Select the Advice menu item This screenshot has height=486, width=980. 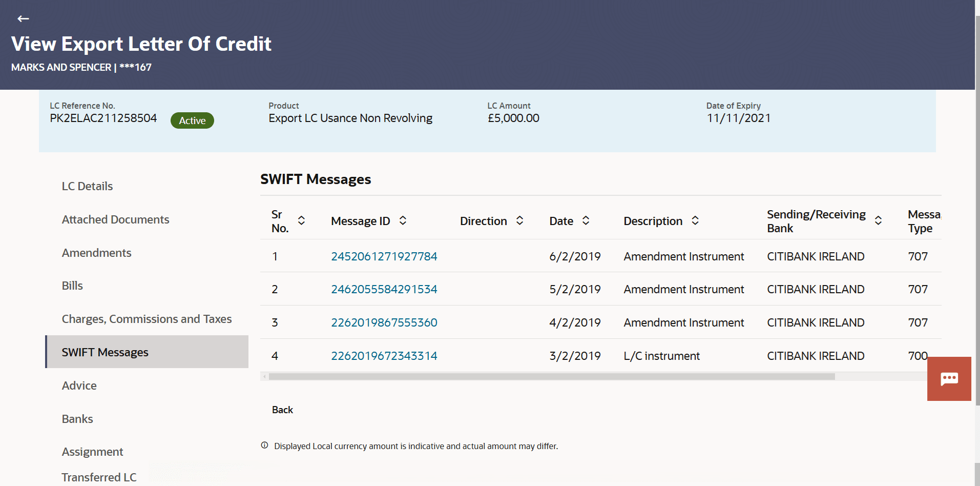point(79,386)
